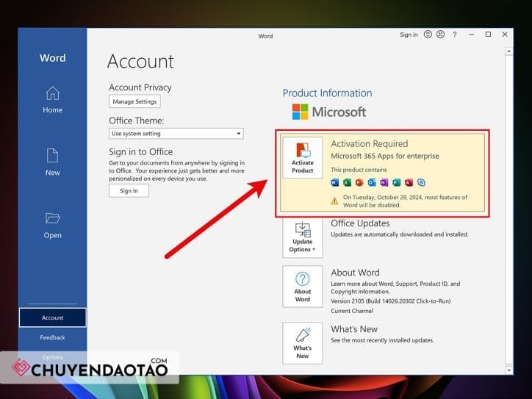Viewport: 532px width, 399px height.
Task: Click the Outlook app icon in product list
Action: 372,182
